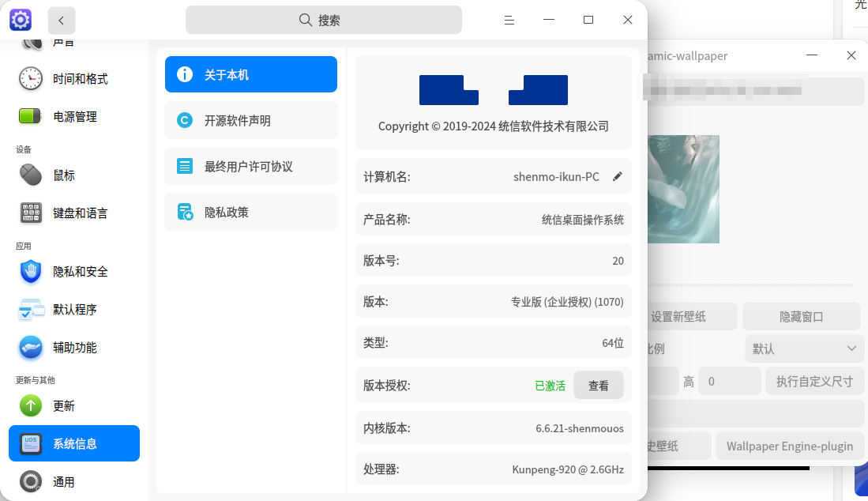Viewport: 868px width, 501px height.
Task: Click the height field showing 0
Action: (x=730, y=382)
